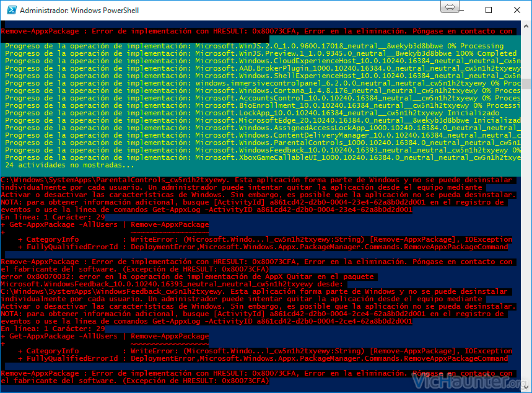
Task: Click the AssignedAccessLockApp progress line
Action: [x=263, y=128]
